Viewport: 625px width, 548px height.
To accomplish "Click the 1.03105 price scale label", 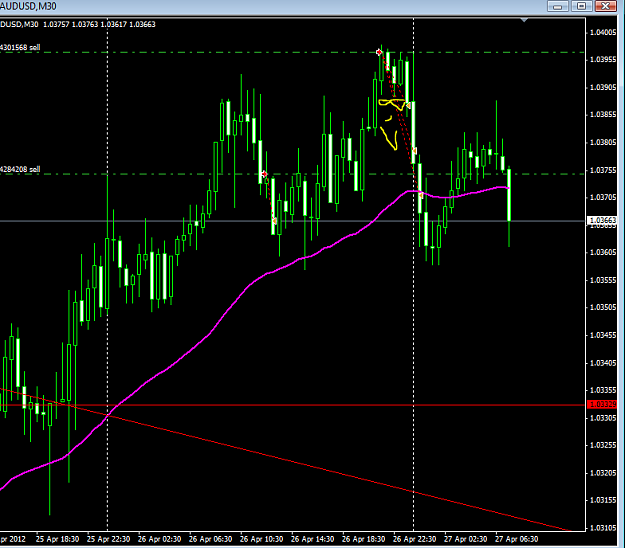I will [603, 528].
